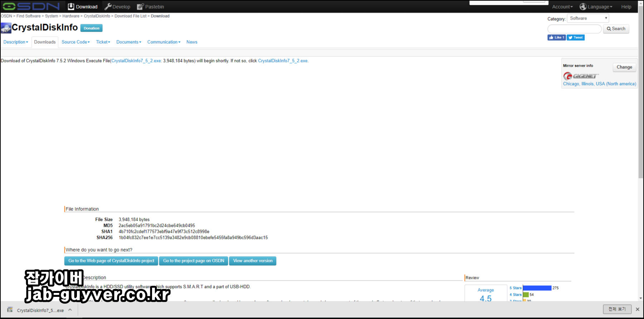The width and height of the screenshot is (644, 319).
Task: Expand the Description tab menu
Action: tap(16, 42)
